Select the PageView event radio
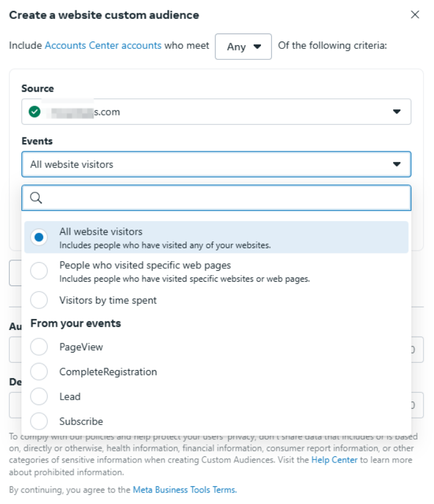 pyautogui.click(x=39, y=347)
